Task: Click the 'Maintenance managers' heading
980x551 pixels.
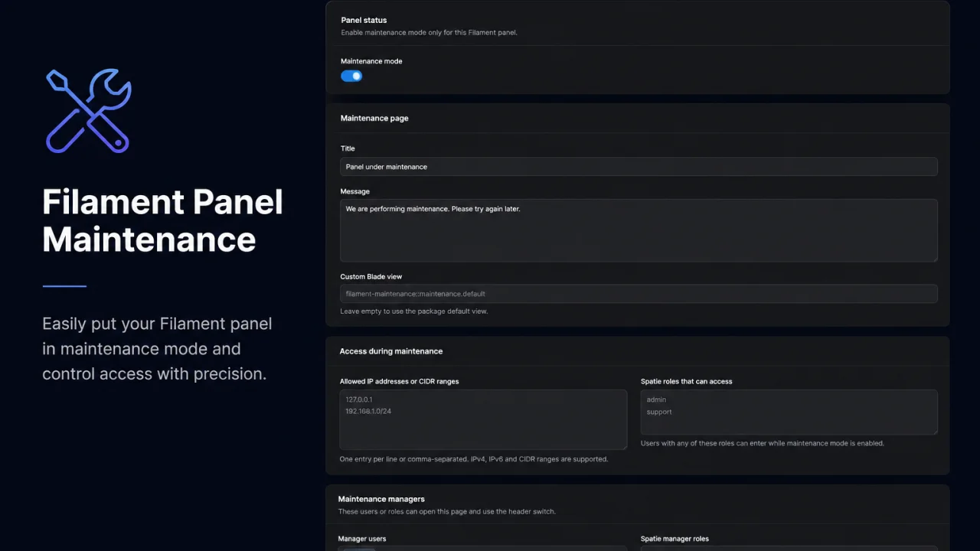Action: tap(381, 499)
